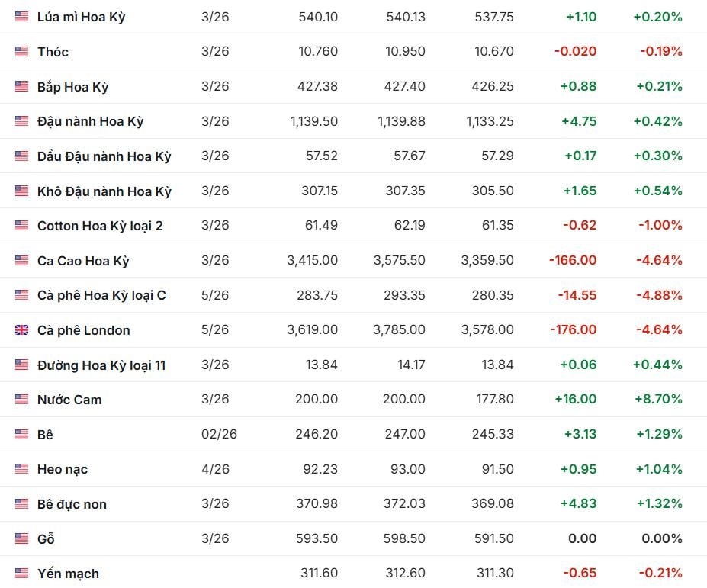
Task: Click the flag icon next to Yến mạch
Action: 21,574
